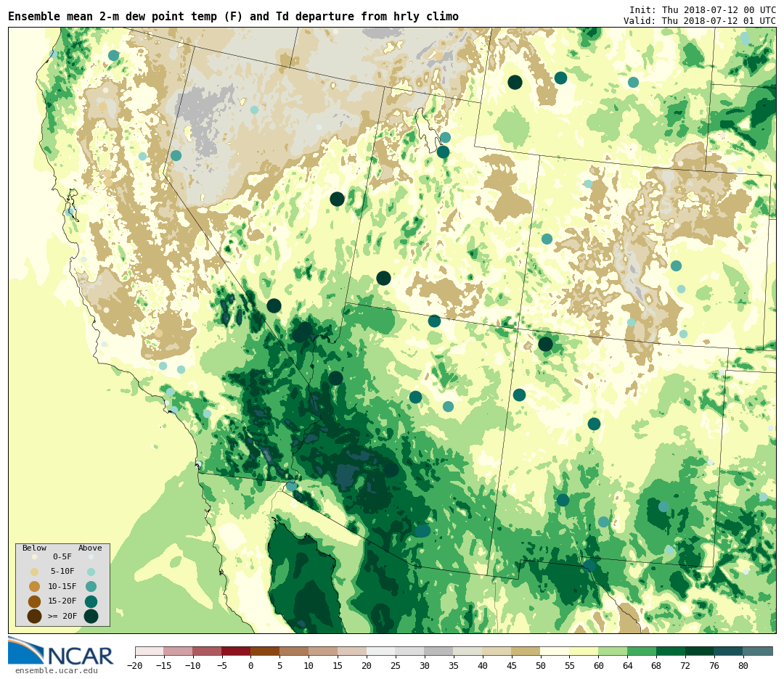Click the Below 10-15F orange-brown legend circle

(x=34, y=586)
